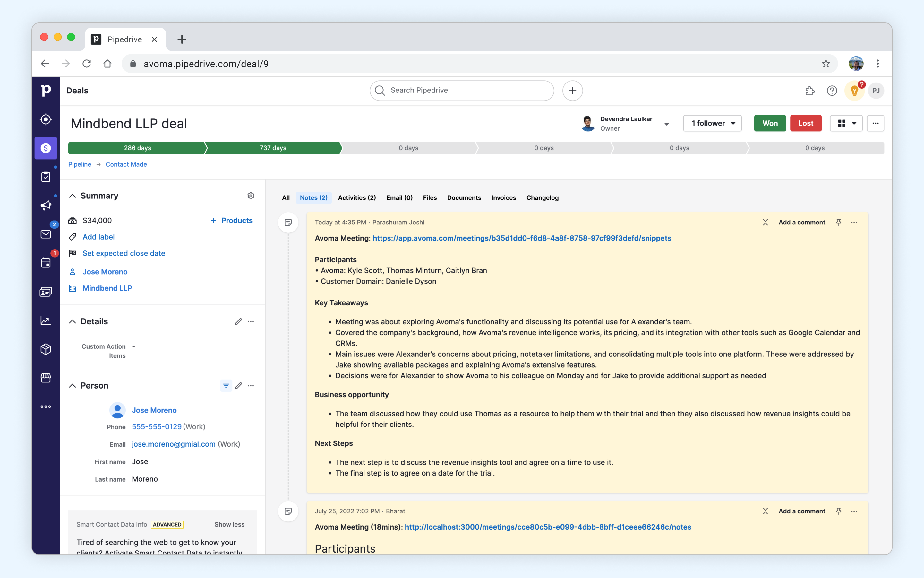Open the layout view dropdown
Image resolution: width=924 pixels, height=578 pixels.
click(x=846, y=123)
